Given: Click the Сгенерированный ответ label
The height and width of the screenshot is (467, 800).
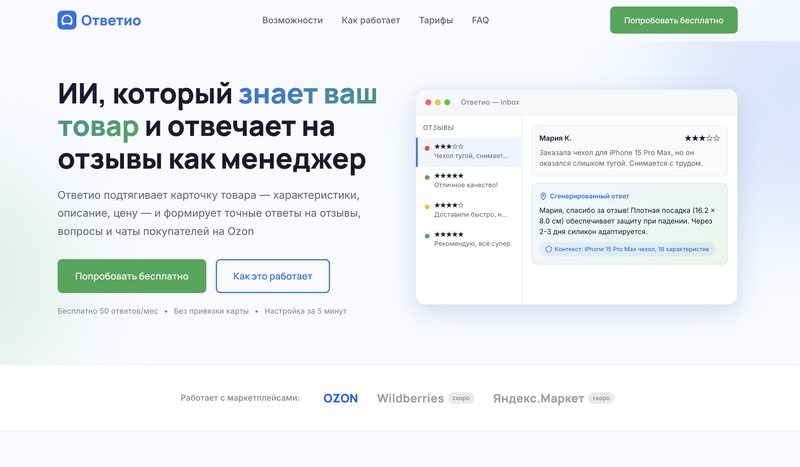Looking at the screenshot, I should [589, 196].
